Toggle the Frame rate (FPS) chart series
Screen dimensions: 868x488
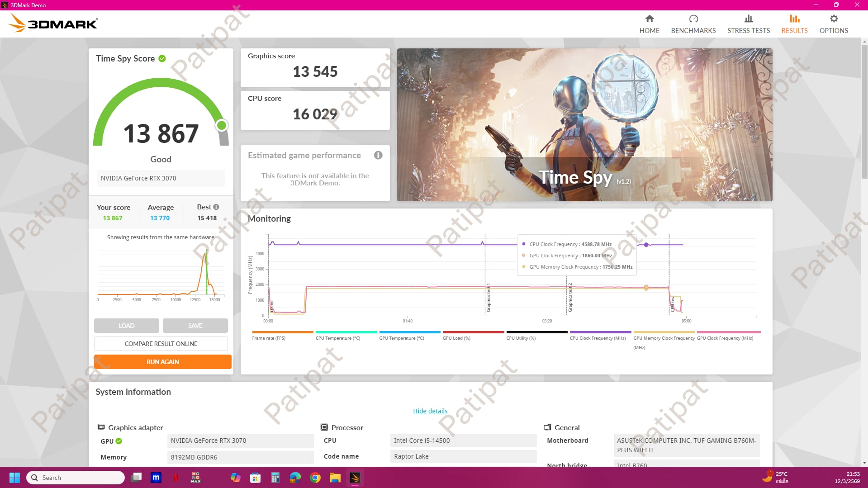click(x=269, y=338)
